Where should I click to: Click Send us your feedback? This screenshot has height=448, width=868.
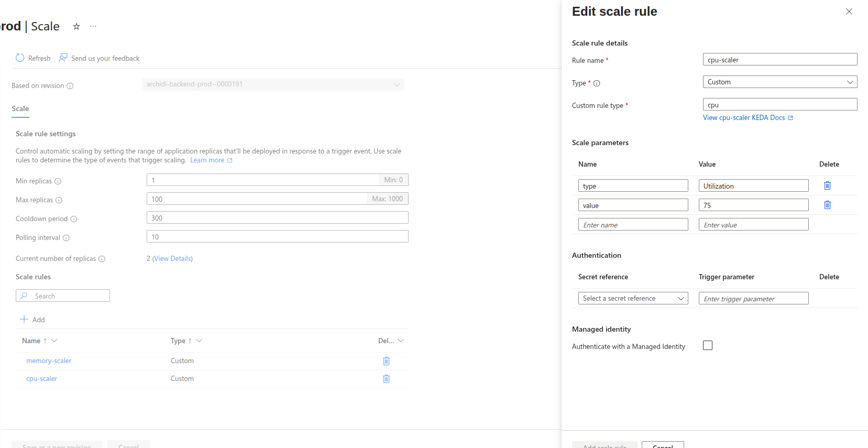point(99,58)
